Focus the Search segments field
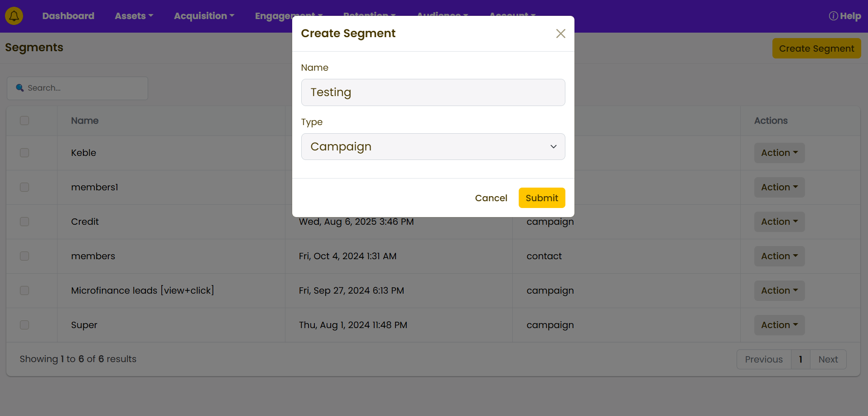Screen dimensions: 868x416 84,88
